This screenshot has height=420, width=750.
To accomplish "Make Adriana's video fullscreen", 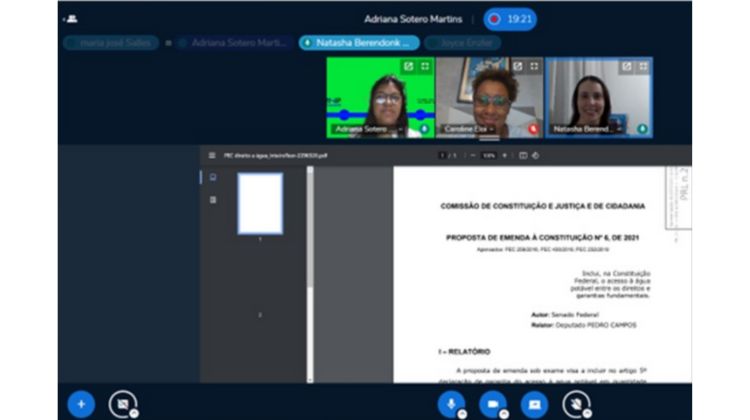I will (425, 66).
